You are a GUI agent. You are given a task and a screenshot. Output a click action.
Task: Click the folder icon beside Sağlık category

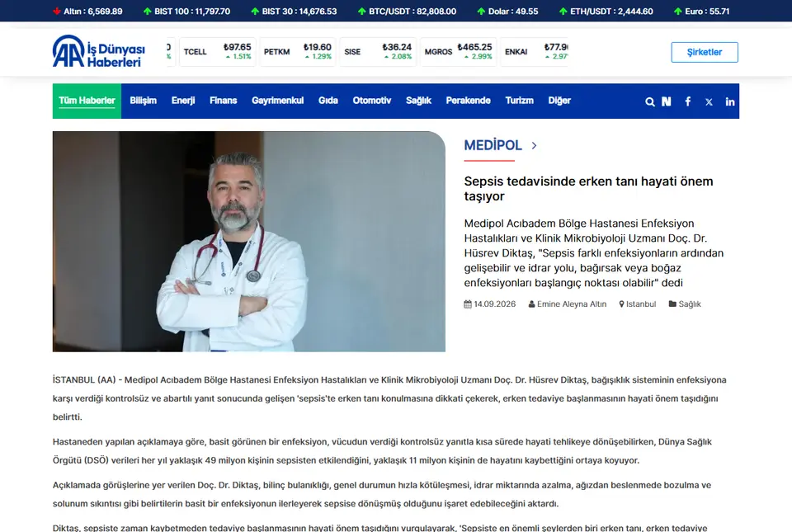pyautogui.click(x=672, y=304)
